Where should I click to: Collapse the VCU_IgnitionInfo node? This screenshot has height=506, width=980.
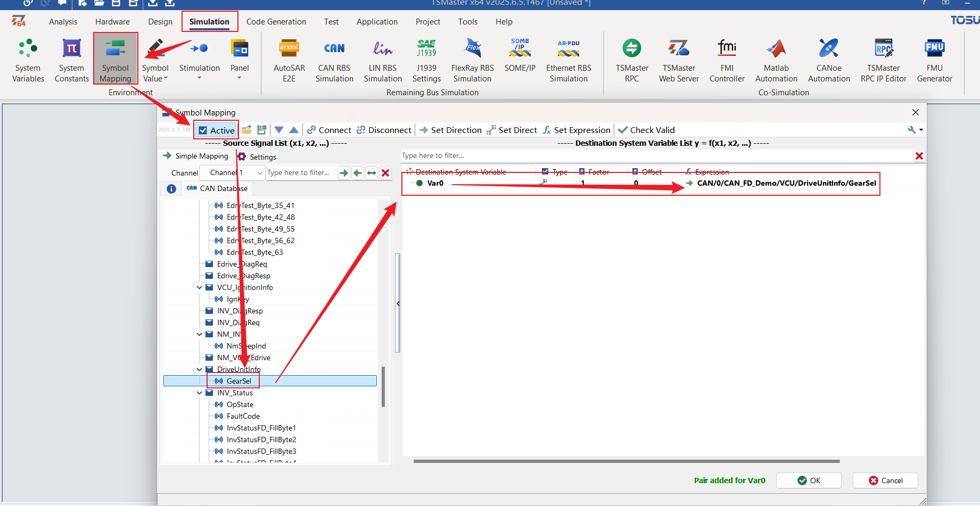(200, 287)
